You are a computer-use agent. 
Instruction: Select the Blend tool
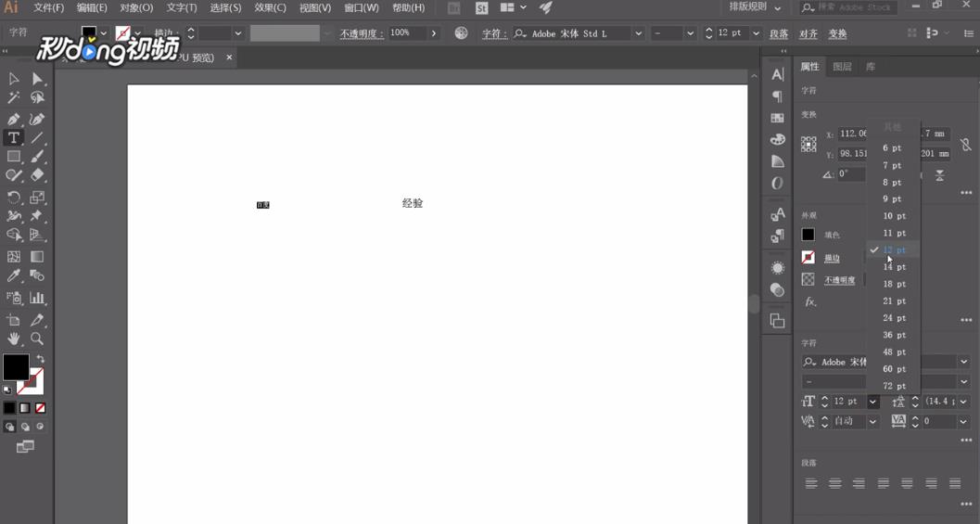(x=37, y=275)
